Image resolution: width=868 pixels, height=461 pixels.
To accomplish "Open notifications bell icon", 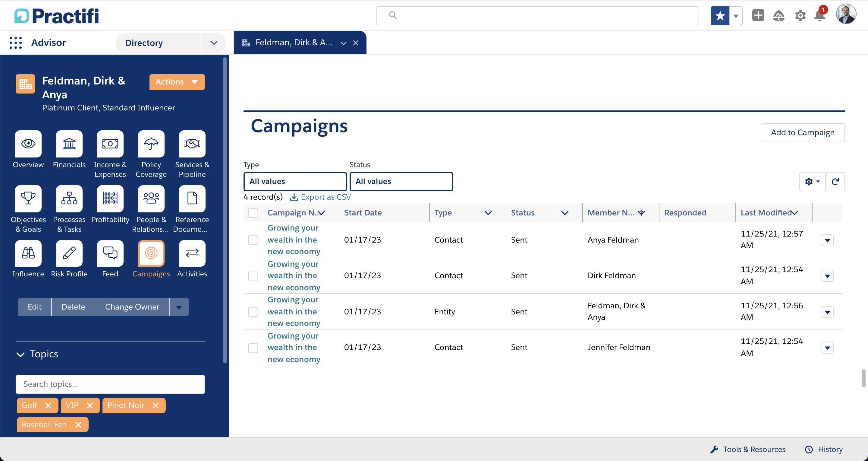I will [820, 15].
